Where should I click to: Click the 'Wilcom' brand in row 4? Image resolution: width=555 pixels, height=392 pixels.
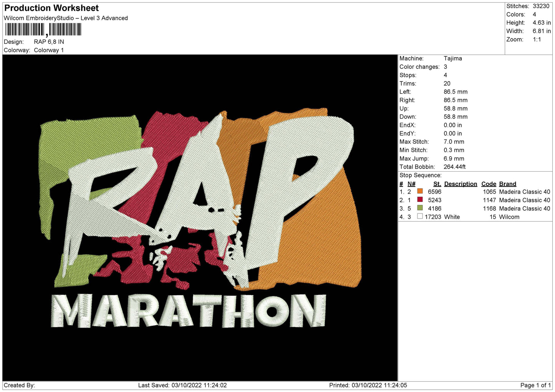pyautogui.click(x=509, y=217)
